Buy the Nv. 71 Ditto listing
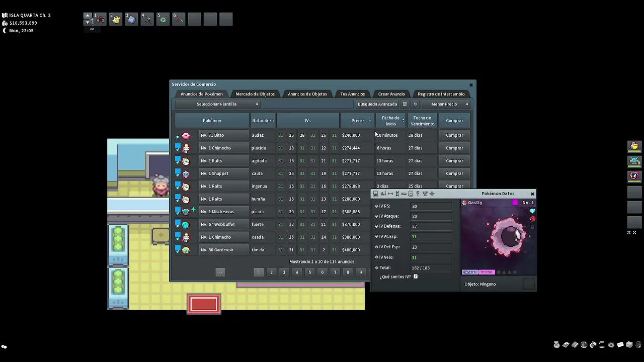 point(454,135)
